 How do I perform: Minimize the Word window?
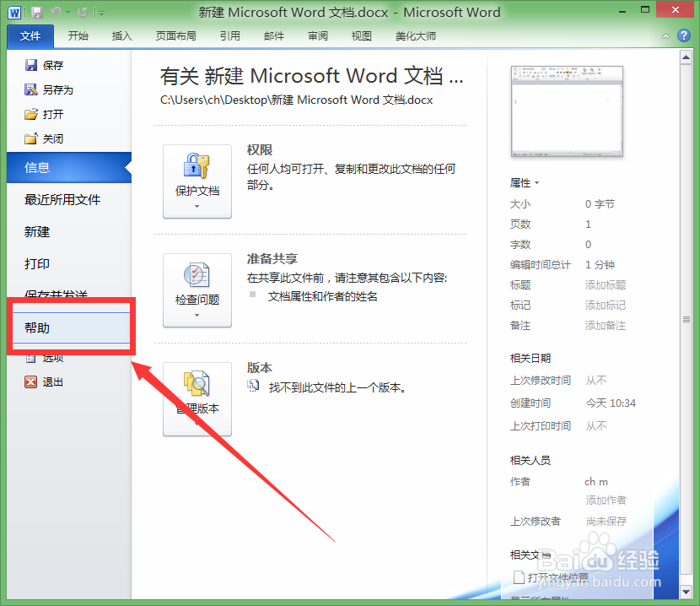(622, 11)
